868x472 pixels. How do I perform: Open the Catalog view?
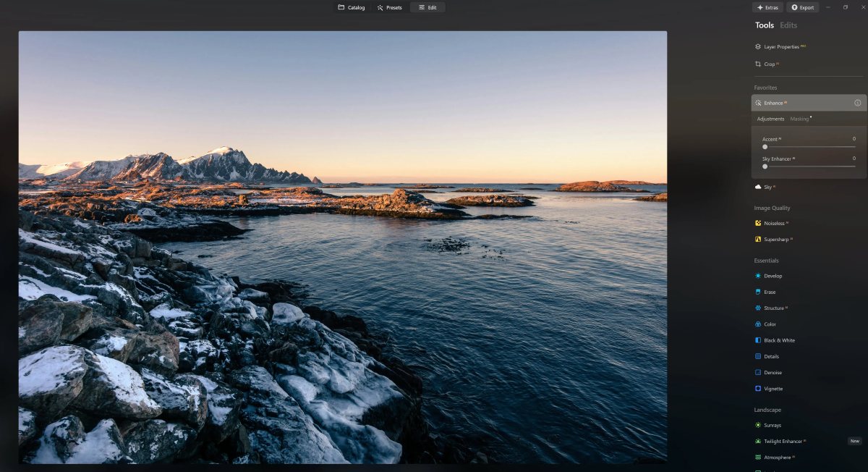[x=352, y=7]
